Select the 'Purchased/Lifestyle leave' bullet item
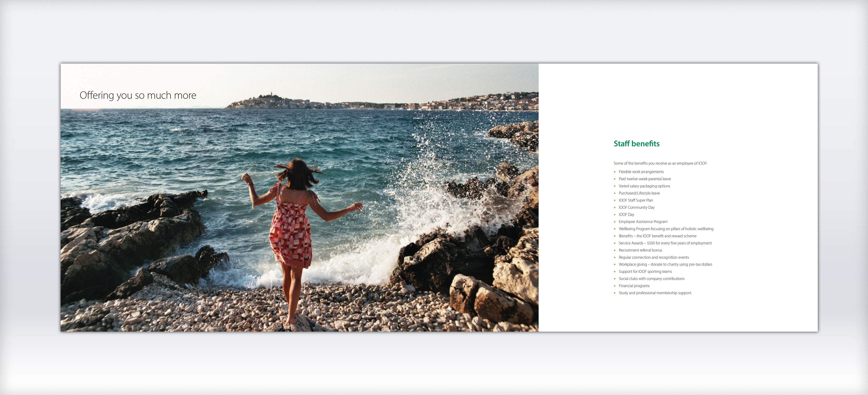 [639, 193]
